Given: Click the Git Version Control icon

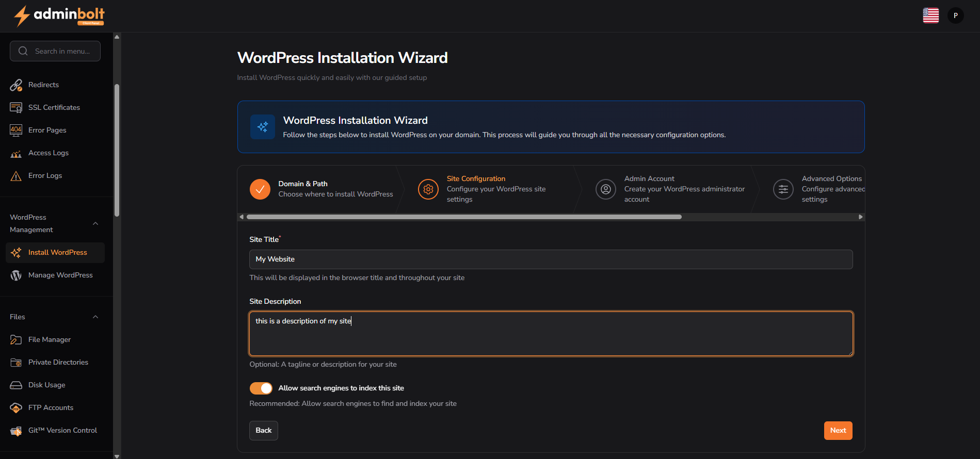Looking at the screenshot, I should [x=16, y=431].
